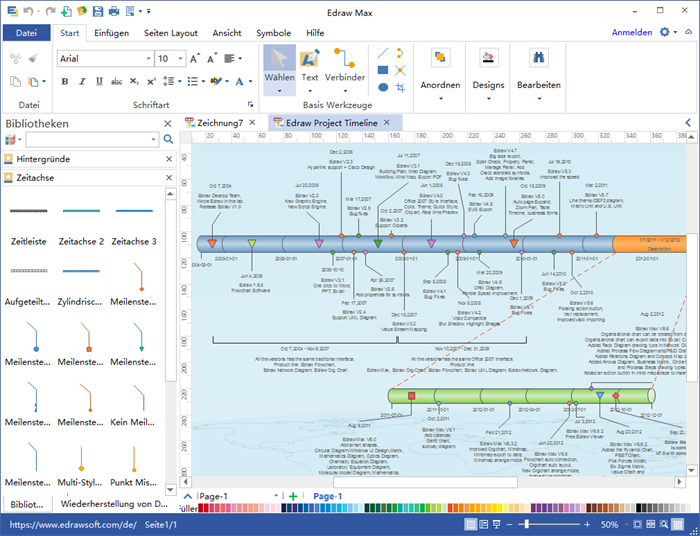Open the Einfügen ribbon tab

111,33
